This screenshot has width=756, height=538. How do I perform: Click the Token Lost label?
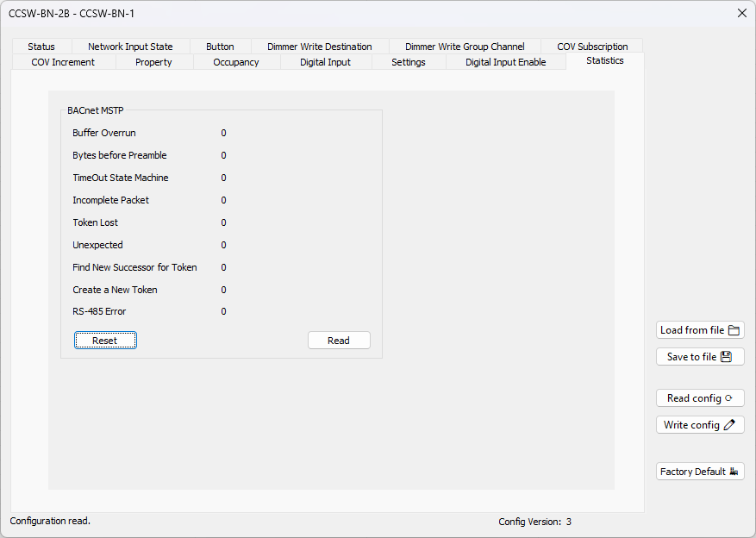pyautogui.click(x=95, y=222)
